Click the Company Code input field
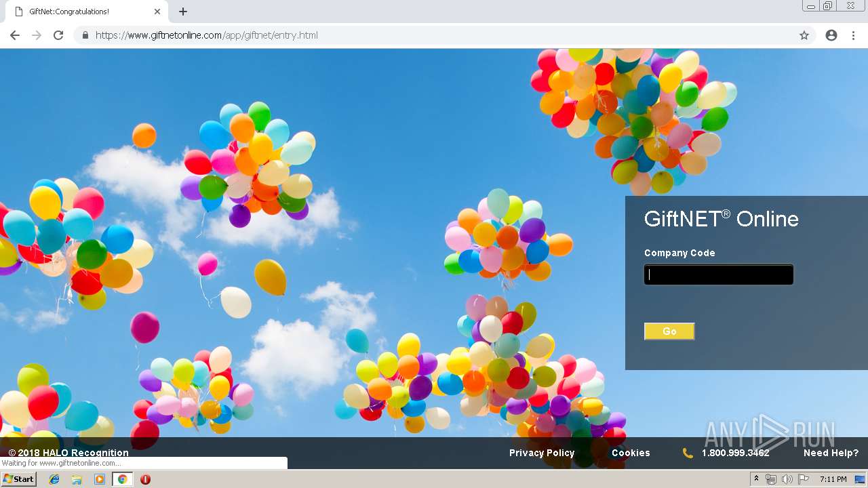This screenshot has height=488, width=868. (x=718, y=274)
